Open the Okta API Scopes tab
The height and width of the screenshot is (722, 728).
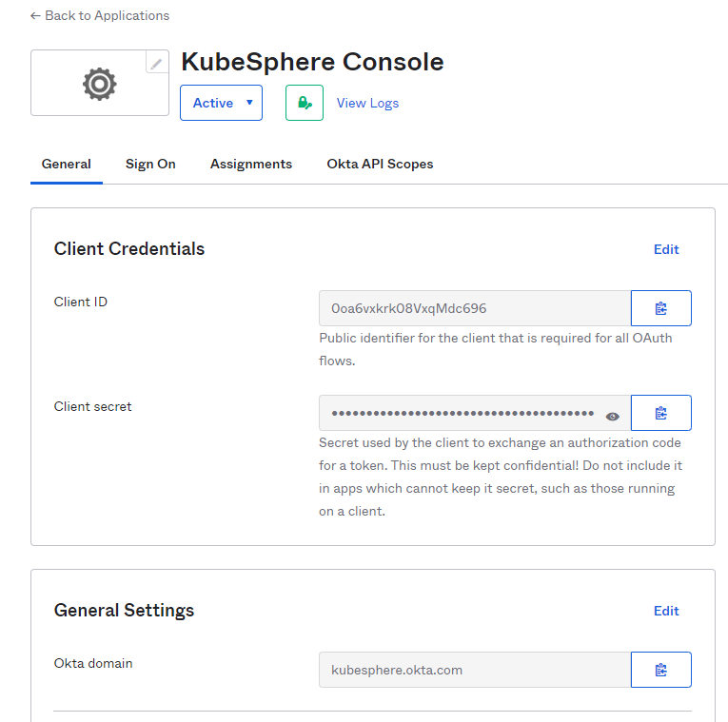pyautogui.click(x=380, y=164)
